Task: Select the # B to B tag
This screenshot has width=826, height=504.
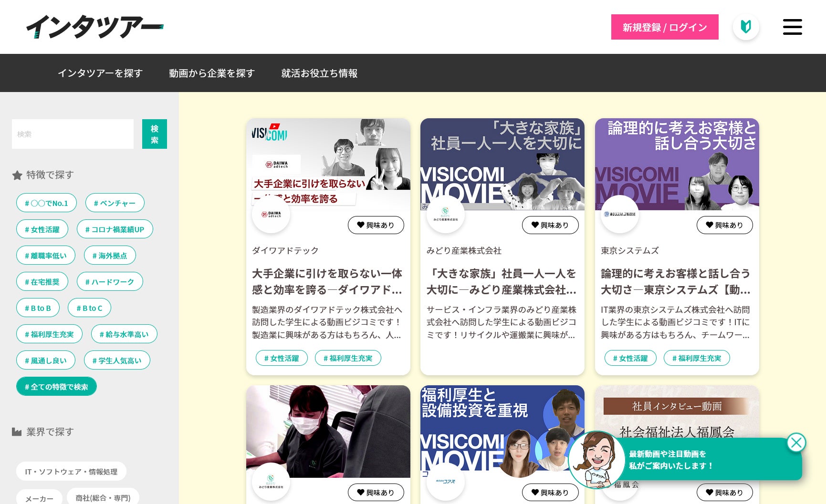Action: (x=38, y=308)
